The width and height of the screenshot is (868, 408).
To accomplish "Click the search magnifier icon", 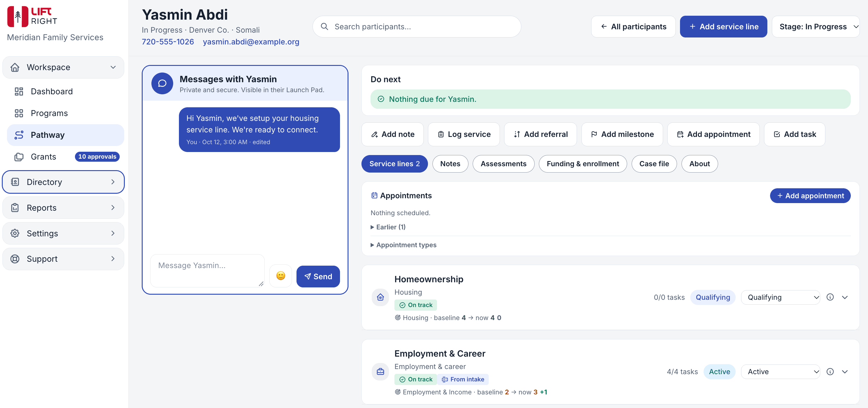I will (324, 27).
